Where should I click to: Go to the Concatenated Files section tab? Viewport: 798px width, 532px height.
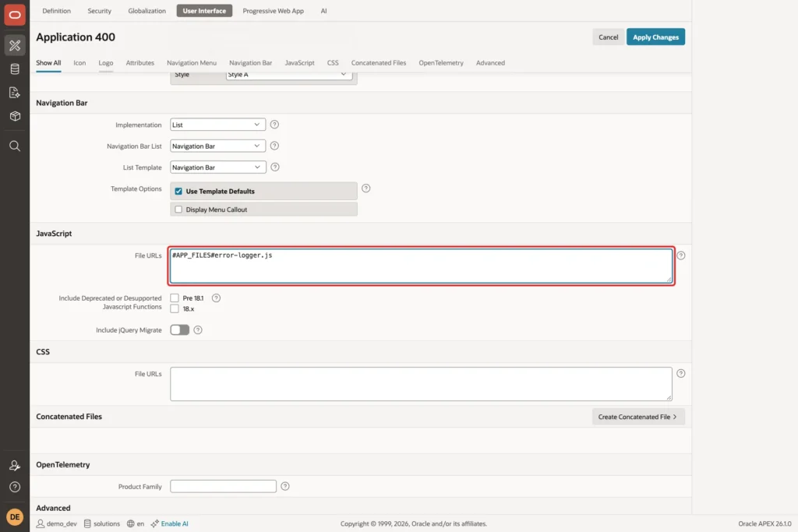pos(379,63)
